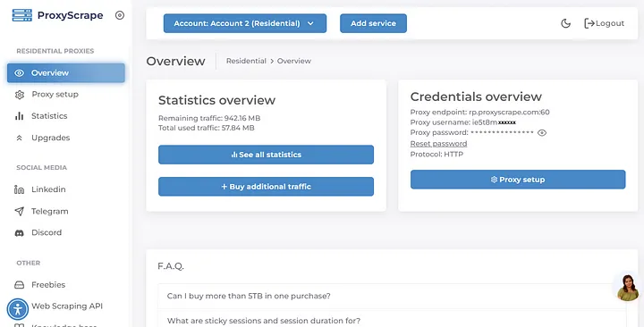The height and width of the screenshot is (327, 644).
Task: Click the F.A.Q. heading
Action: coord(171,266)
